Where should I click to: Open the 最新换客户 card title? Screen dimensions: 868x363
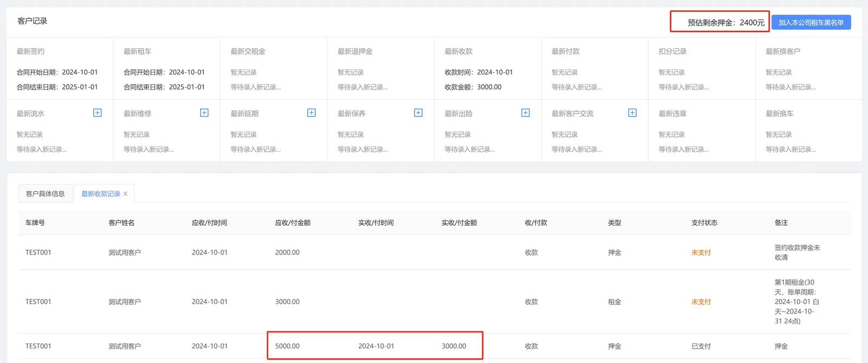point(783,51)
